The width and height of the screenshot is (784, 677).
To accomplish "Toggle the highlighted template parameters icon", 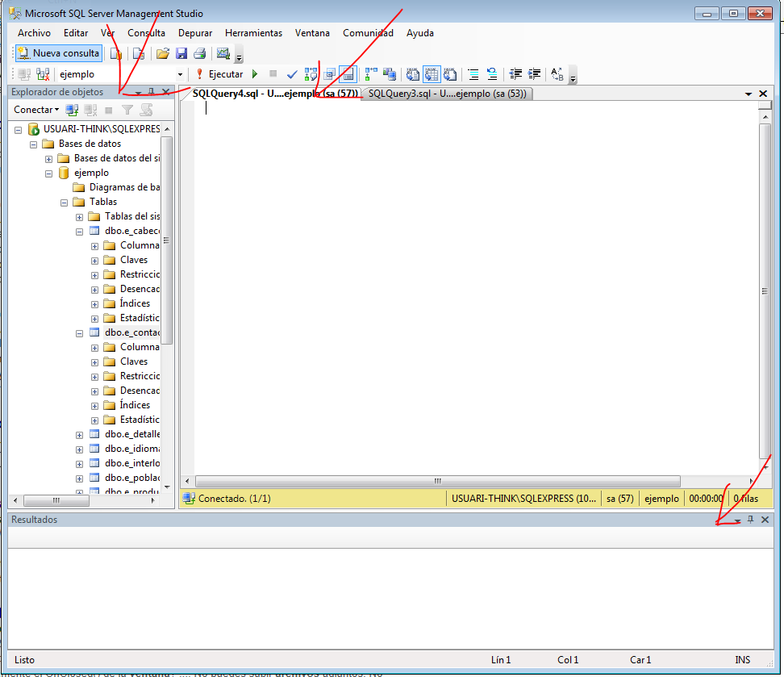I will [348, 74].
